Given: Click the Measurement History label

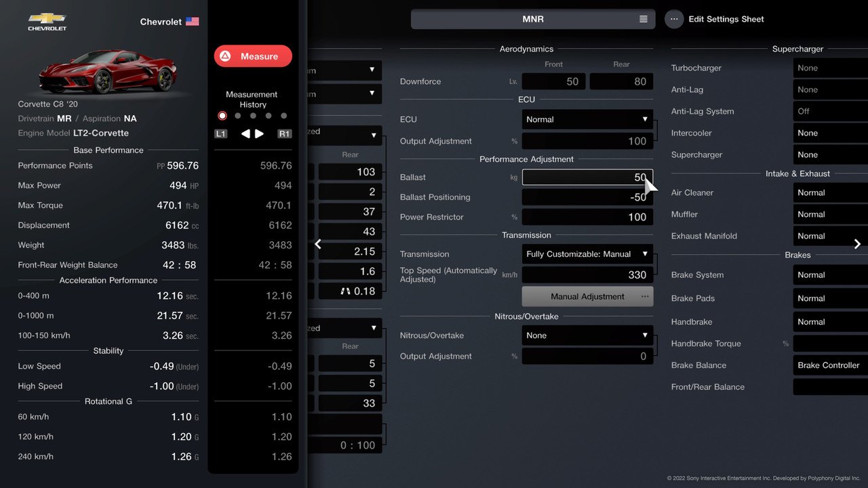Looking at the screenshot, I should (x=252, y=100).
